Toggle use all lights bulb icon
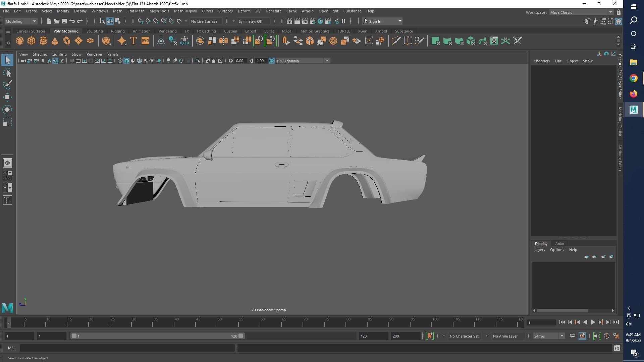This screenshot has width=644, height=362. pyautogui.click(x=152, y=61)
